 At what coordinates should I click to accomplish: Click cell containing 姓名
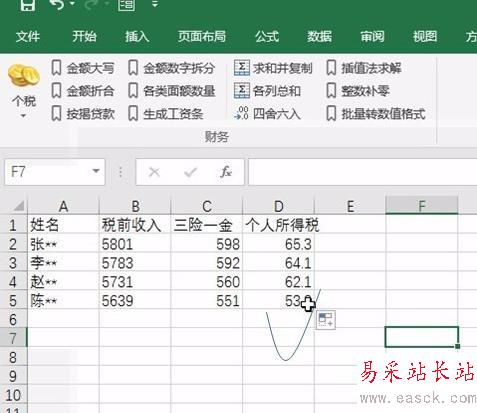pyautogui.click(x=63, y=225)
